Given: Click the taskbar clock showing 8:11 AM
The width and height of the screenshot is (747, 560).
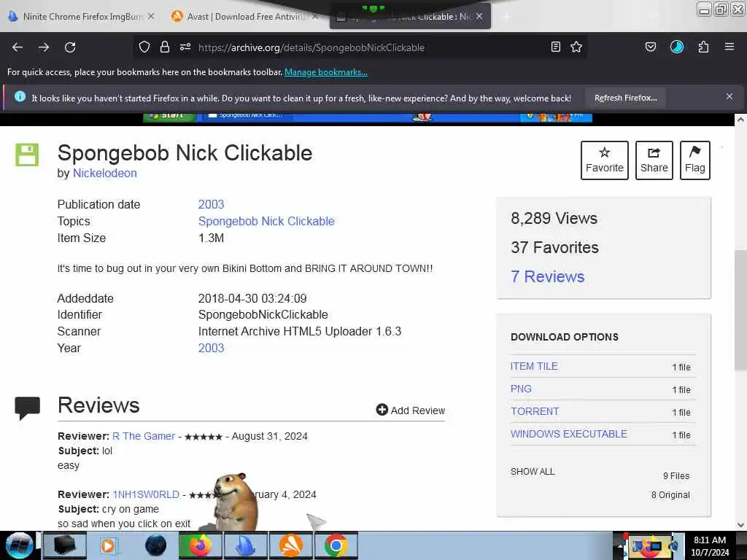Looking at the screenshot, I should pos(710,545).
